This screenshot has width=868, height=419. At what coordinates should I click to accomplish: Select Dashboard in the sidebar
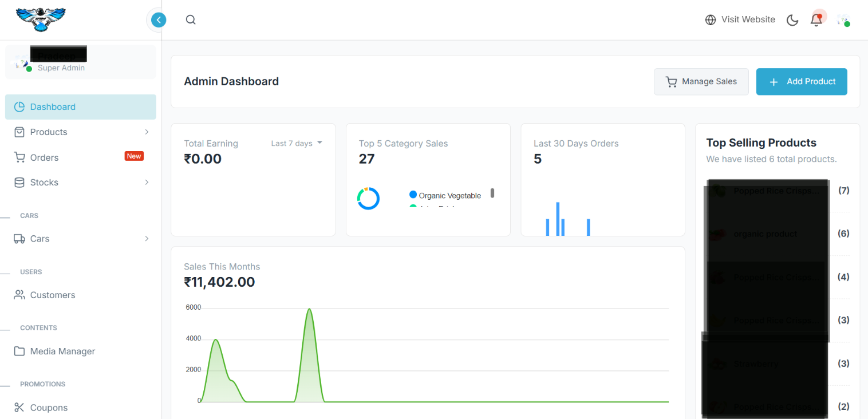[x=53, y=107]
